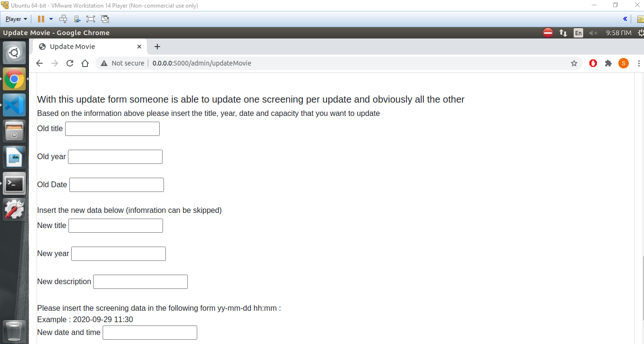644x344 pixels.
Task: Expand the VMware power options arrow
Action: pos(51,19)
